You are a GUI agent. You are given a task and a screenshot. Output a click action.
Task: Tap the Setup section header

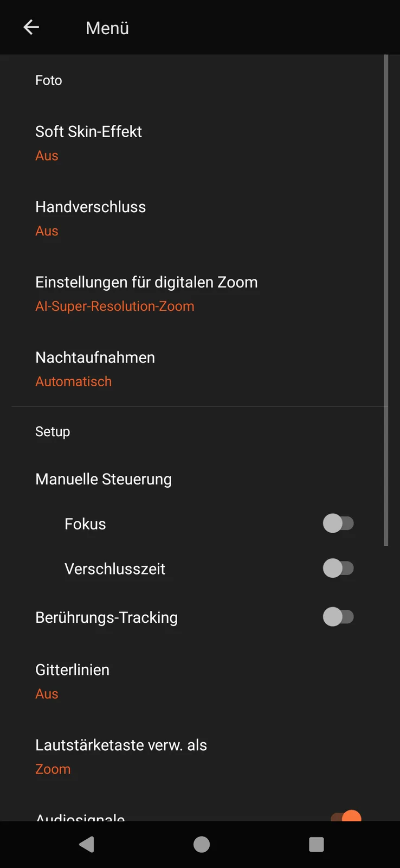(53, 432)
